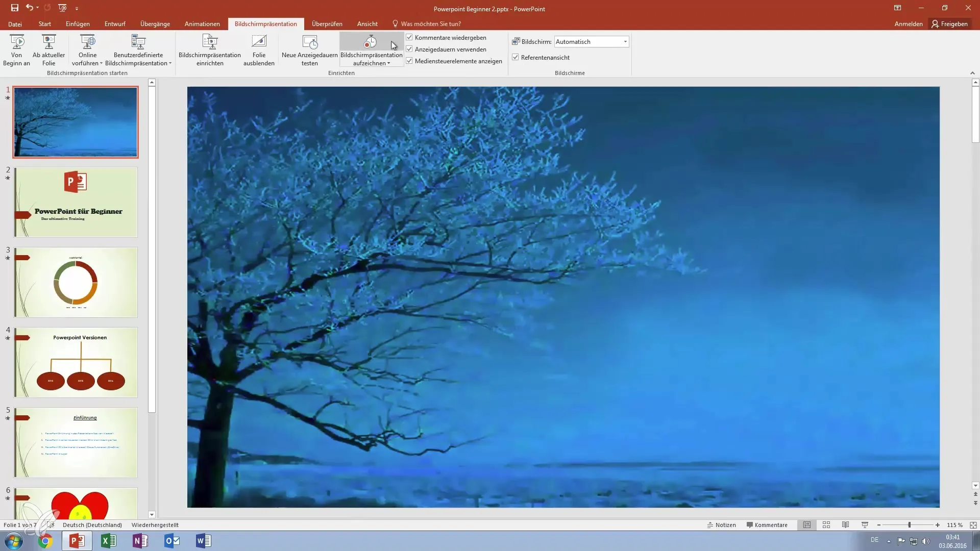Image resolution: width=980 pixels, height=551 pixels.
Task: Switch to the Einfügen tab
Action: pyautogui.click(x=78, y=24)
